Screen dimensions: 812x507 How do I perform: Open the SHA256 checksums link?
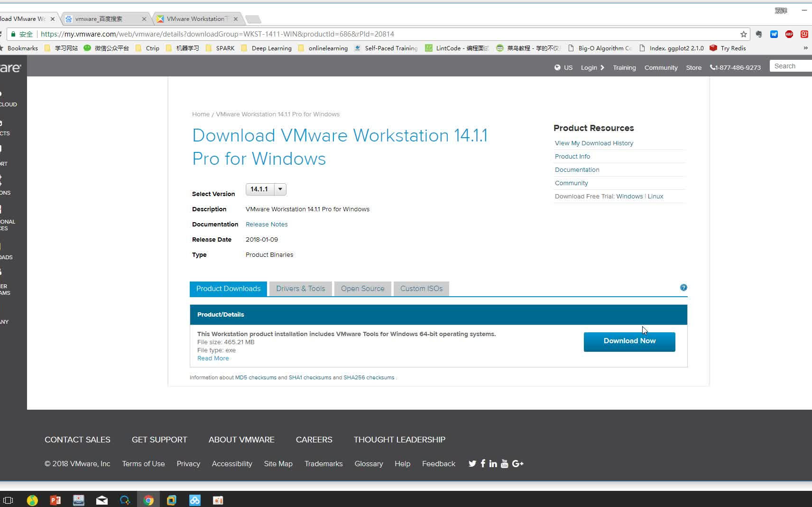[369, 378]
